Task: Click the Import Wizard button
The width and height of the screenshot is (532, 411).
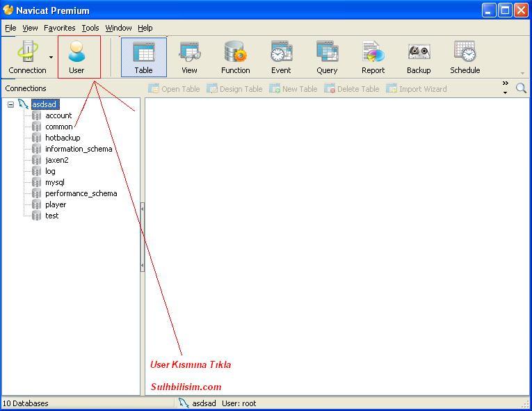Action: [x=417, y=89]
